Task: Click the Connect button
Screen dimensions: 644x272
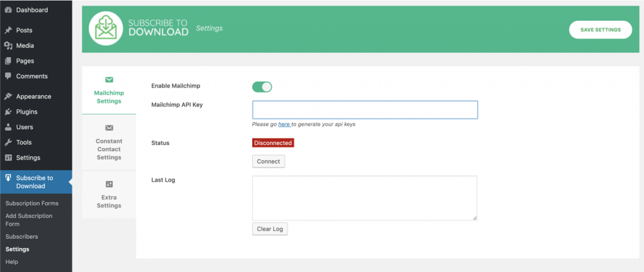Action: coord(269,162)
